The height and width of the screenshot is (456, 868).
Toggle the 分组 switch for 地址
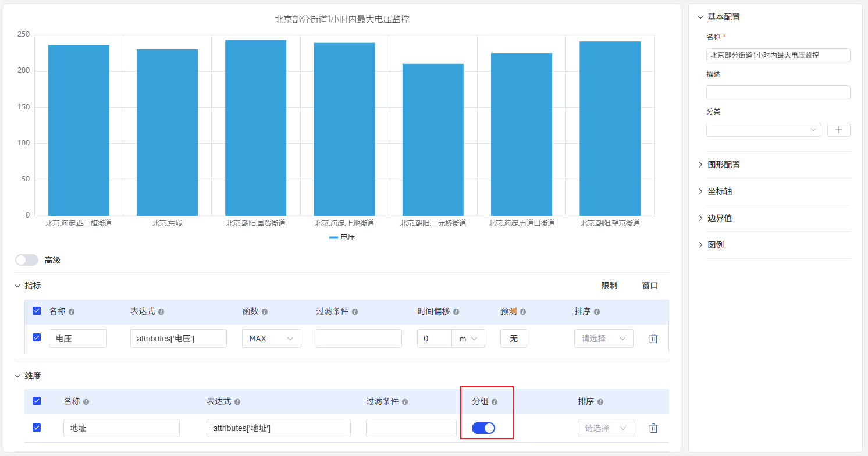483,428
